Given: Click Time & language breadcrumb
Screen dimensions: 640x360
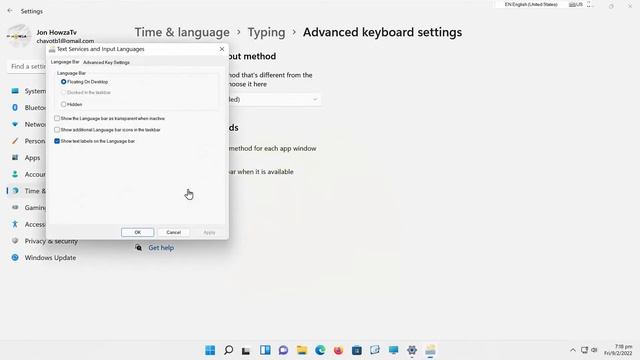Looking at the screenshot, I should coord(182,32).
